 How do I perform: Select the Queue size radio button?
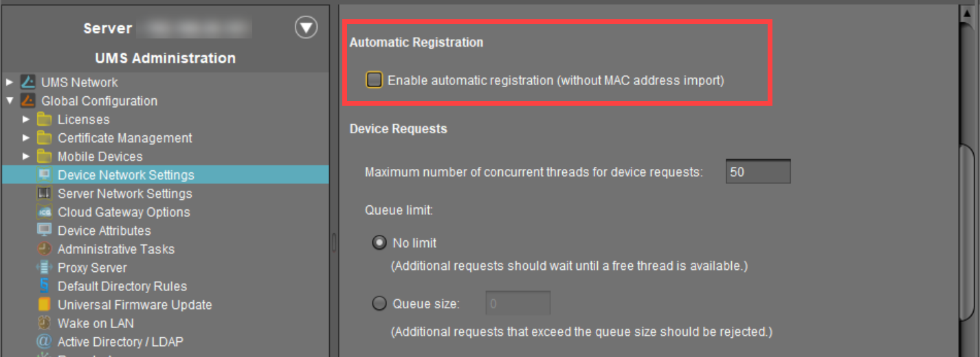click(x=379, y=303)
